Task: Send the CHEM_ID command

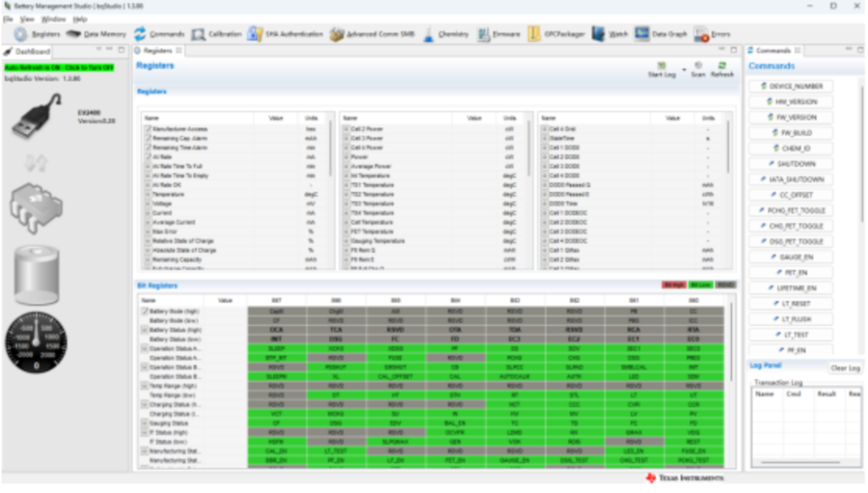Action: tap(792, 149)
